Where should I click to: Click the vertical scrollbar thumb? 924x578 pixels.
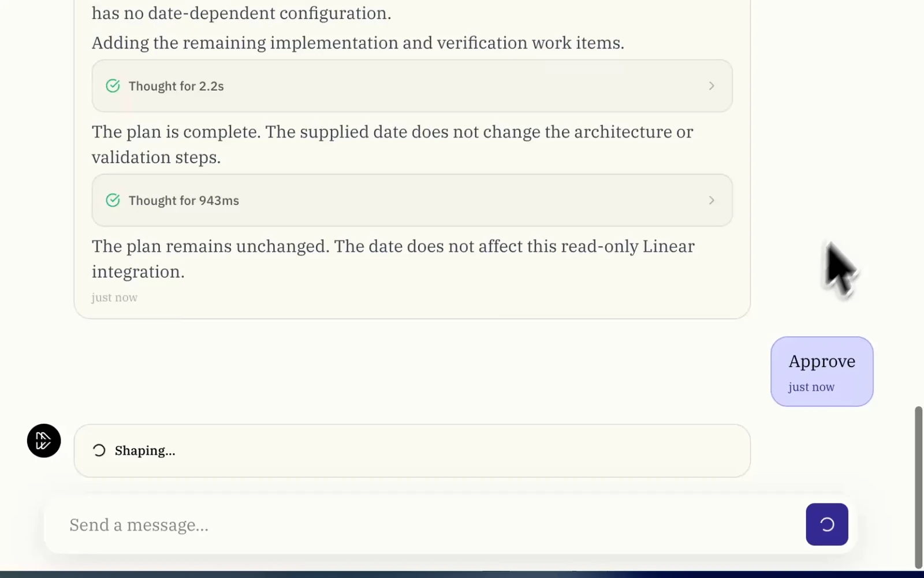(918, 487)
